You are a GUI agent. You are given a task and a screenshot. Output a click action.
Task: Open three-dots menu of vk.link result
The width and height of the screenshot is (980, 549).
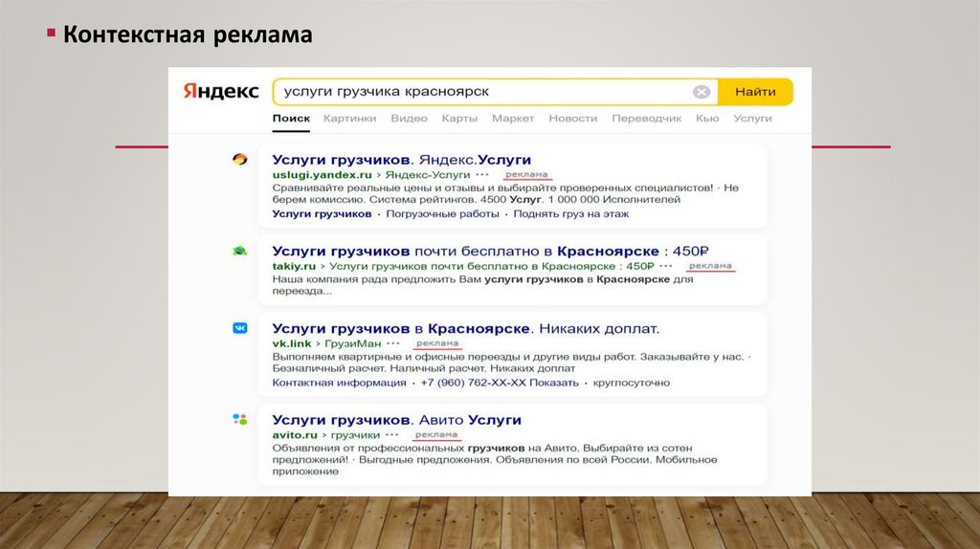click(x=392, y=343)
